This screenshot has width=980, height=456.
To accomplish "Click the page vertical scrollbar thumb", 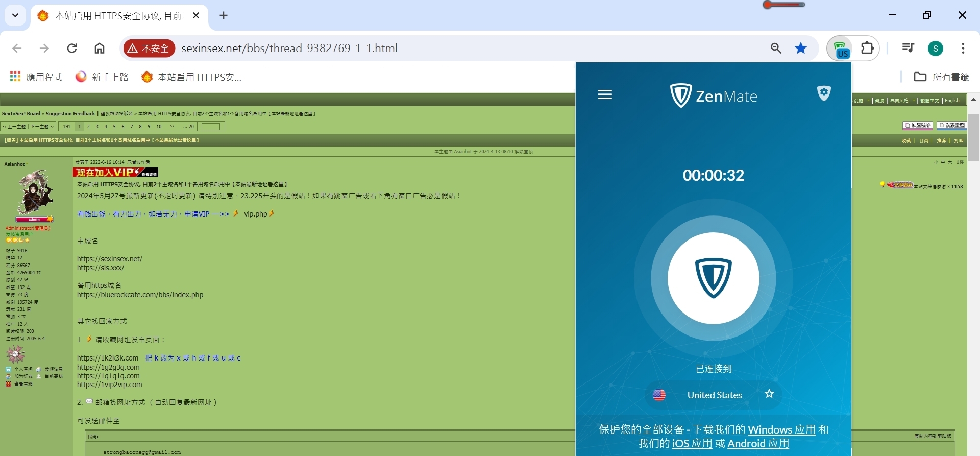I will click(973, 137).
